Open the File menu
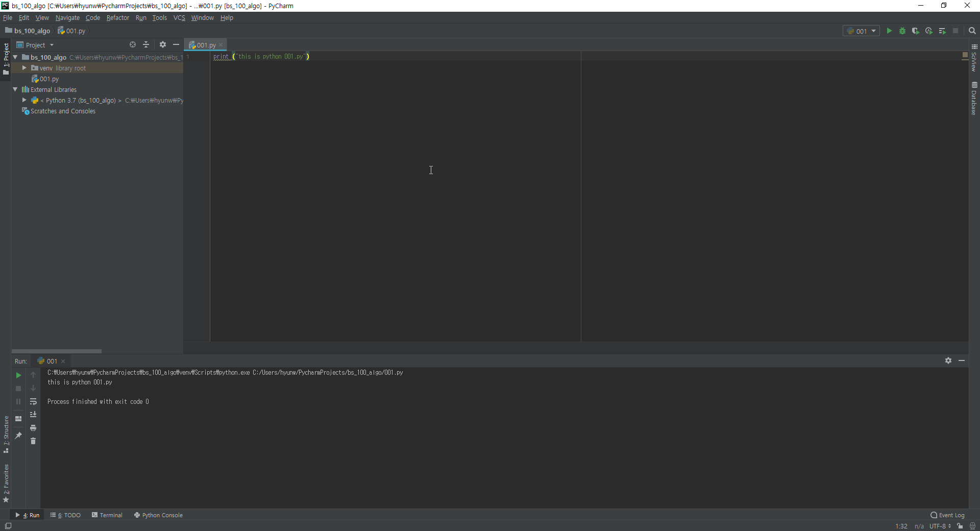This screenshot has height=531, width=980. coord(8,18)
